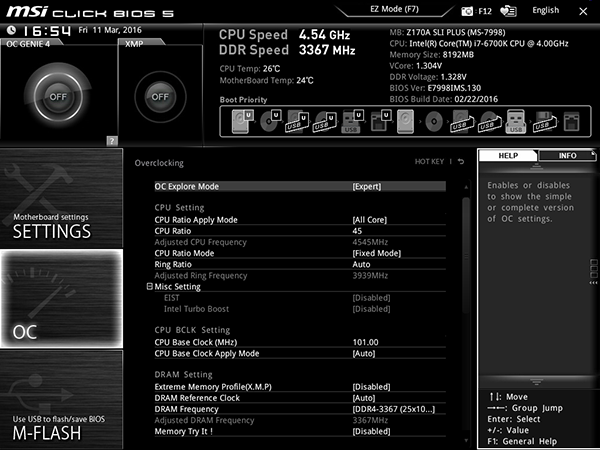Open DRAM Frequency DDR4-3367 selector
This screenshot has width=600, height=450.
300,409
